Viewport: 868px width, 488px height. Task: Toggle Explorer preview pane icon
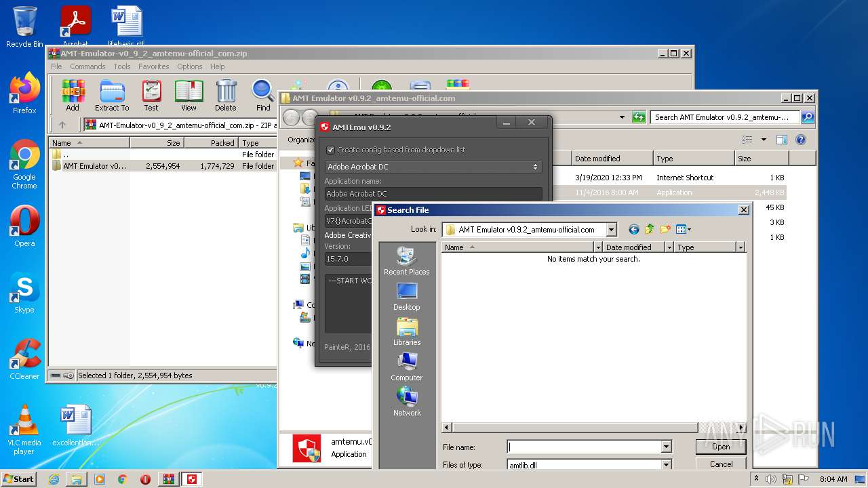[781, 140]
